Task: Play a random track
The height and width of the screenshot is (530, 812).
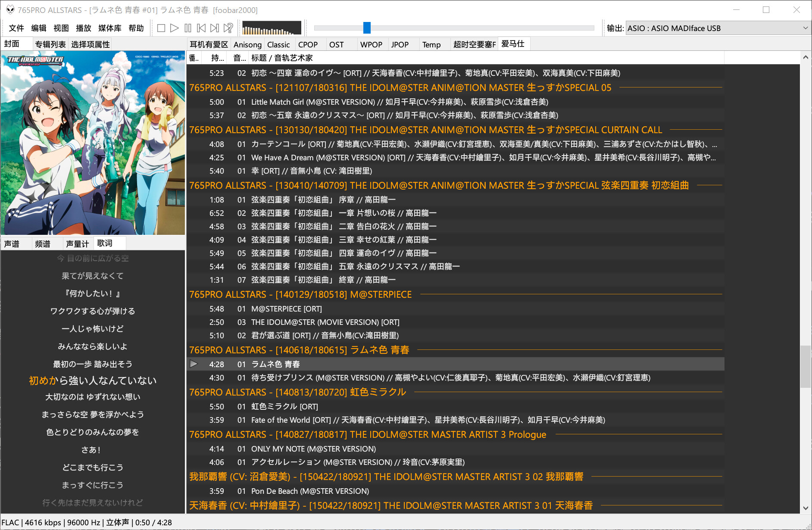Action: click(228, 28)
